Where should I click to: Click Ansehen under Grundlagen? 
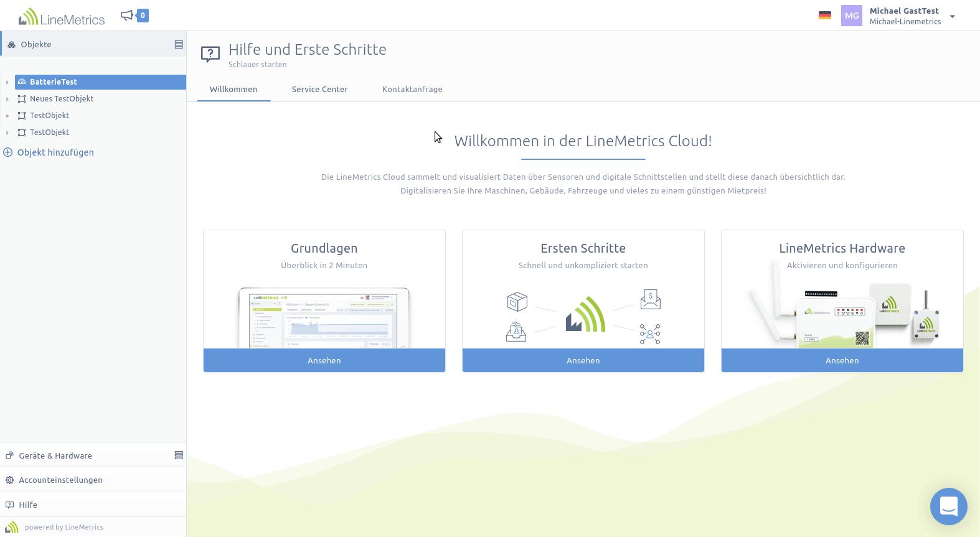(x=324, y=360)
